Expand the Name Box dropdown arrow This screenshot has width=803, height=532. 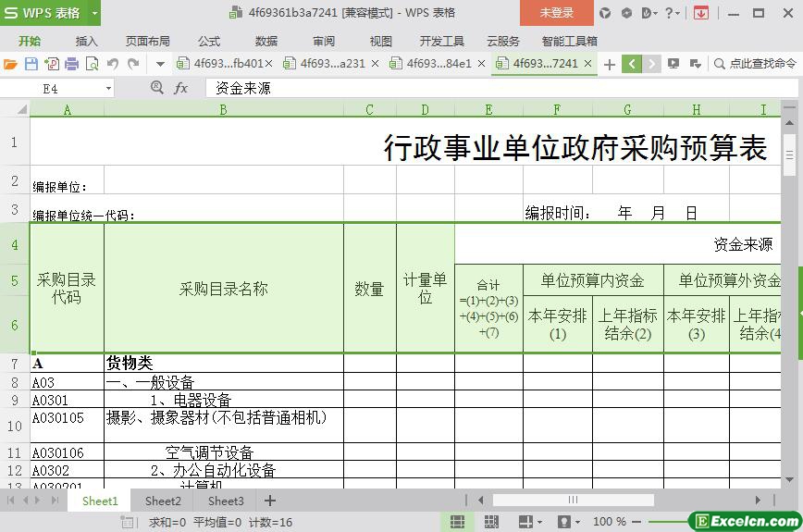[x=108, y=88]
